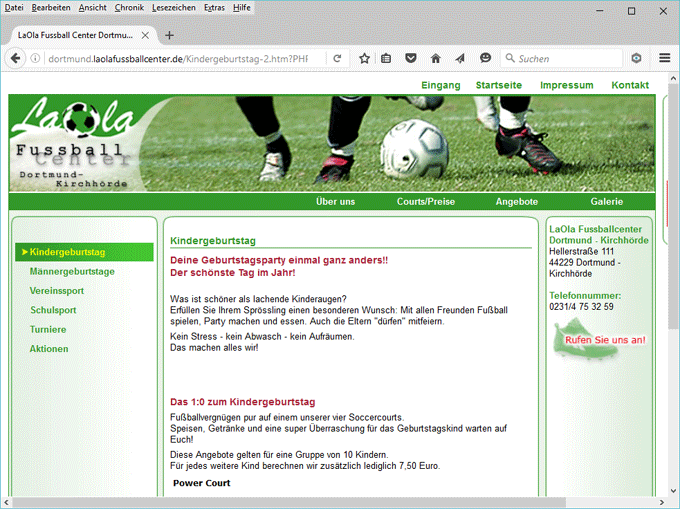Click the Startseite link

pyautogui.click(x=499, y=85)
